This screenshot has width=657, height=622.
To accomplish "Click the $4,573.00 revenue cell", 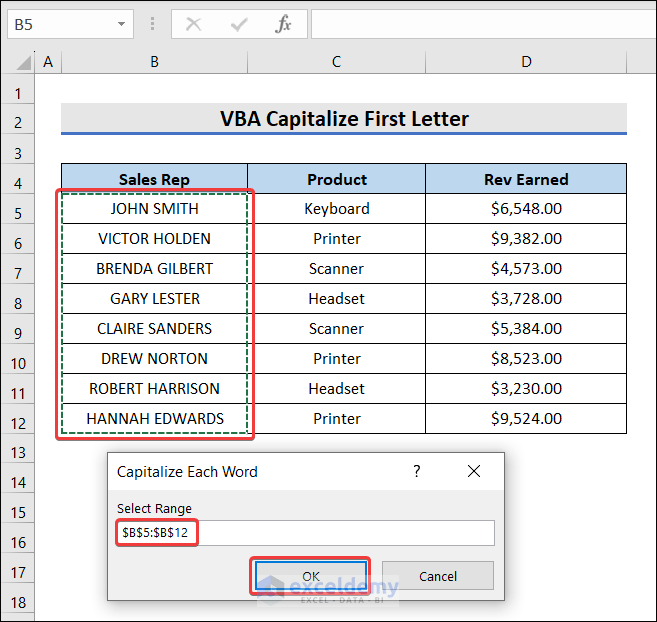I will coord(526,269).
